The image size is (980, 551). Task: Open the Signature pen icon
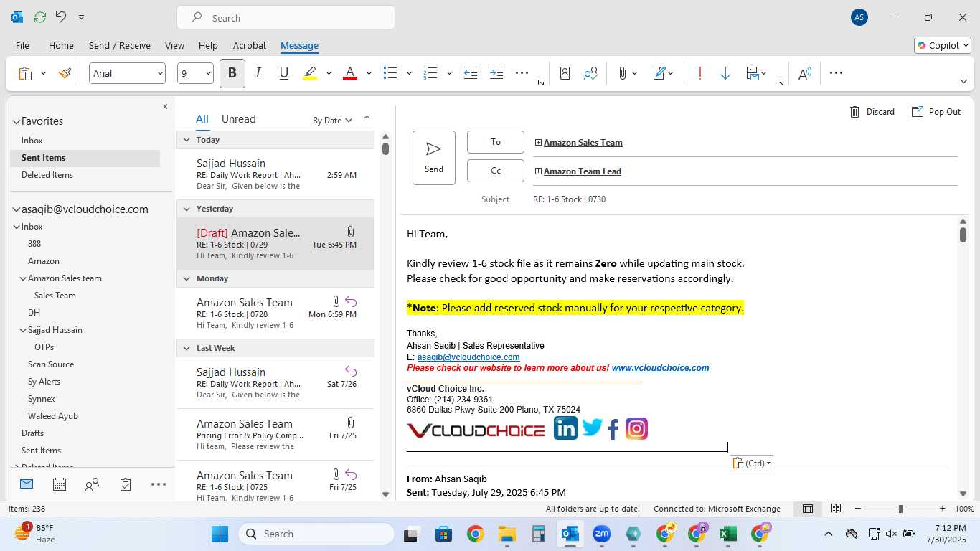659,73
